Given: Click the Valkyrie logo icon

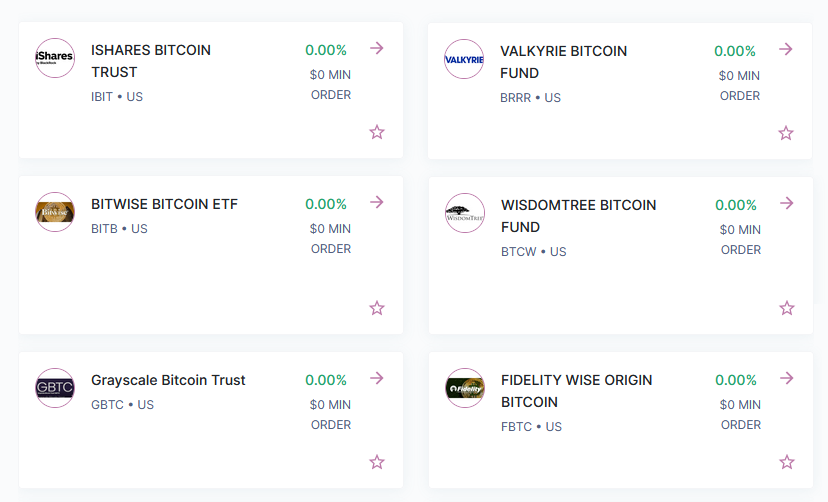Looking at the screenshot, I should pos(464,59).
